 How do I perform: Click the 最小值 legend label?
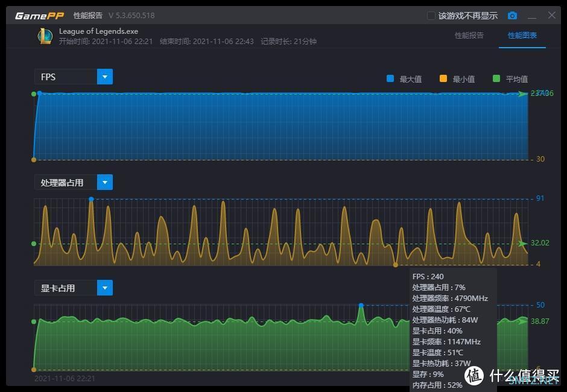[464, 79]
